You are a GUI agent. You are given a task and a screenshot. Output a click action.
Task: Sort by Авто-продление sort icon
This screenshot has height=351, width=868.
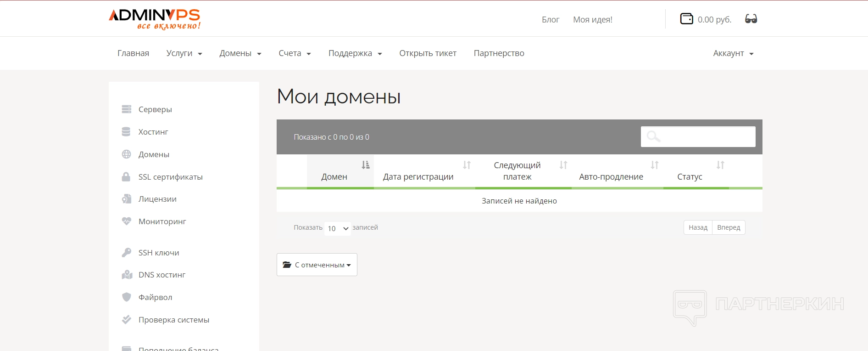pyautogui.click(x=655, y=165)
